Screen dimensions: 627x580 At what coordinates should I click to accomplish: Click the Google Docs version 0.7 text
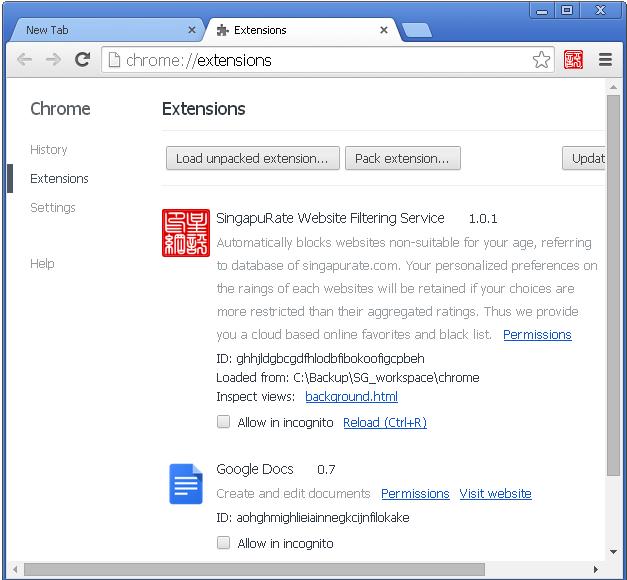coord(326,470)
